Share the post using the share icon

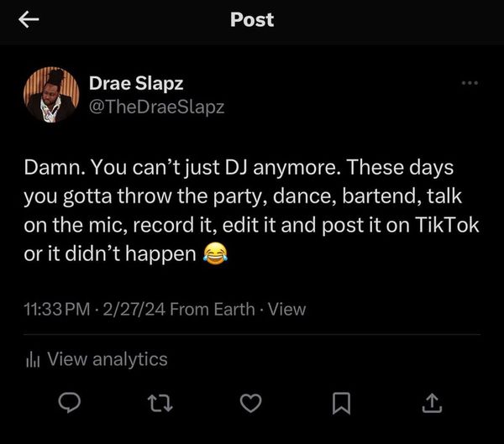point(430,405)
